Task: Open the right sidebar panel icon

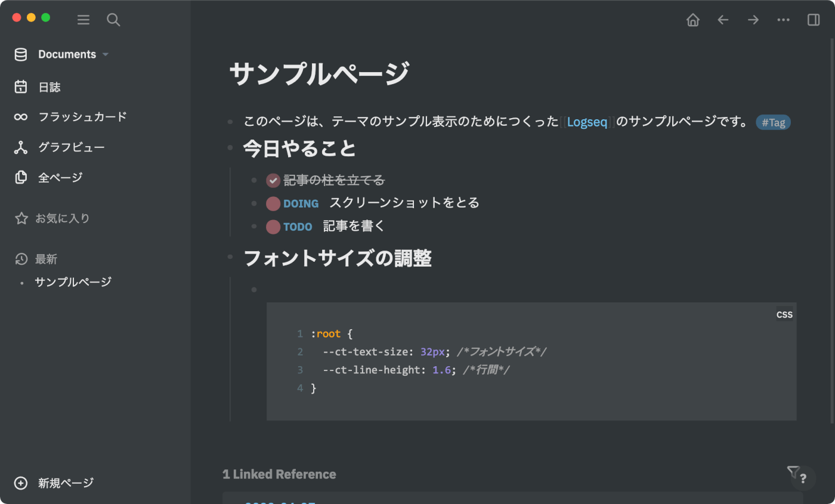Action: click(x=813, y=20)
